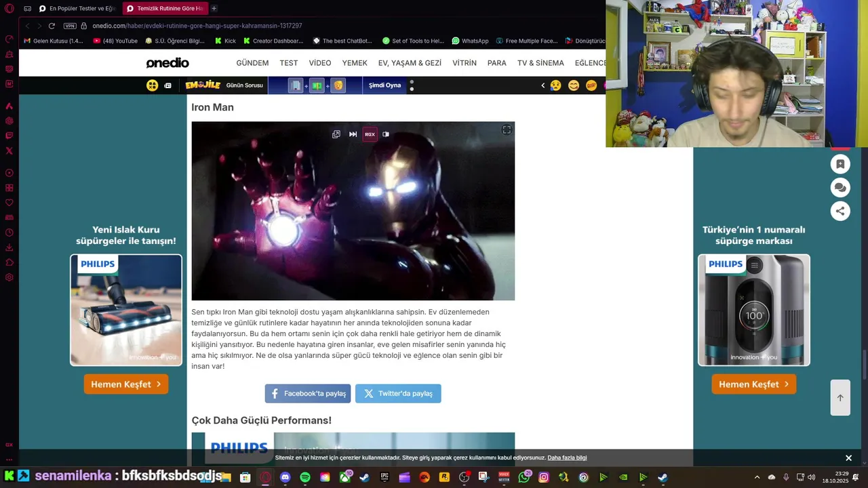Click right Philips Hemen Keşfet button

[754, 384]
